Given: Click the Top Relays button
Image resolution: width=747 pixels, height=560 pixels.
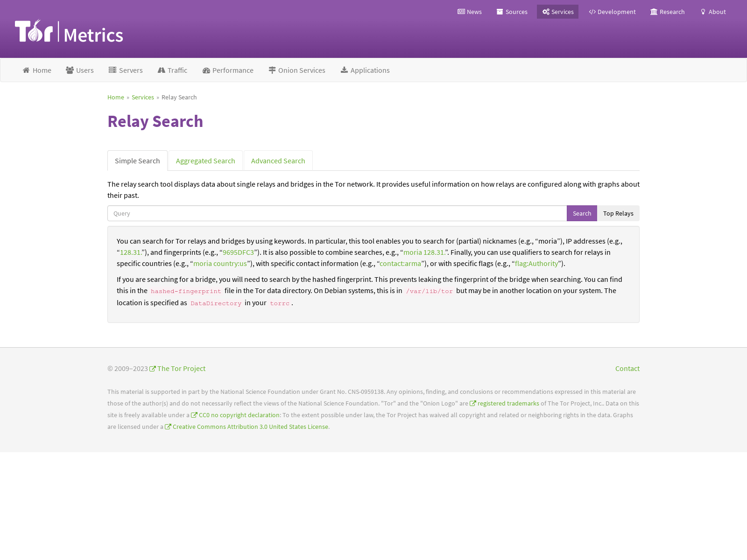Looking at the screenshot, I should click(x=618, y=213).
